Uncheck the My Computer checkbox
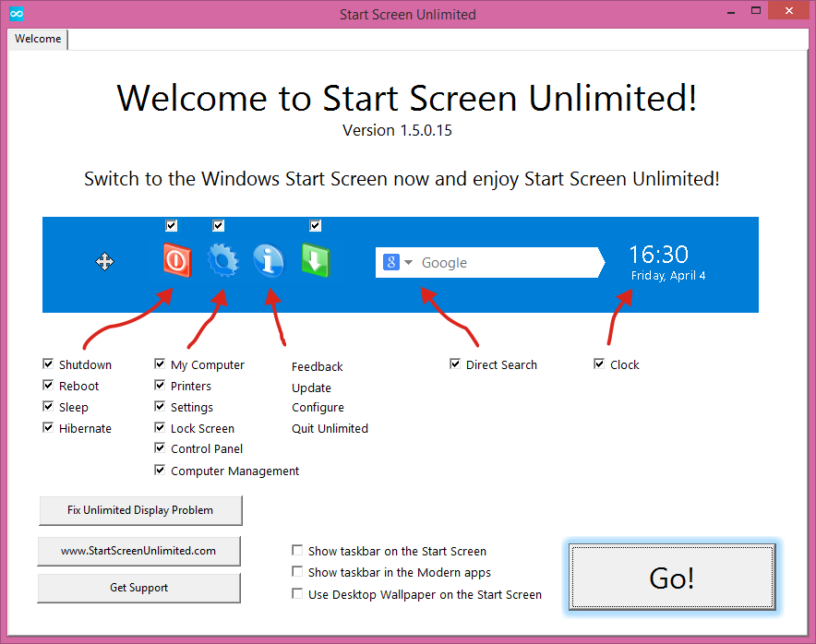The width and height of the screenshot is (816, 644). 160,364
